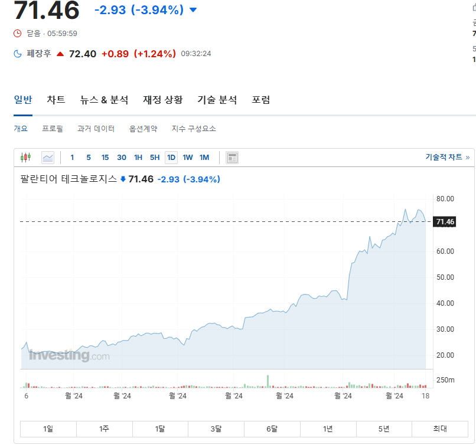476x448 pixels.
Task: Click the large 71.46 headline price
Action: tap(47, 10)
